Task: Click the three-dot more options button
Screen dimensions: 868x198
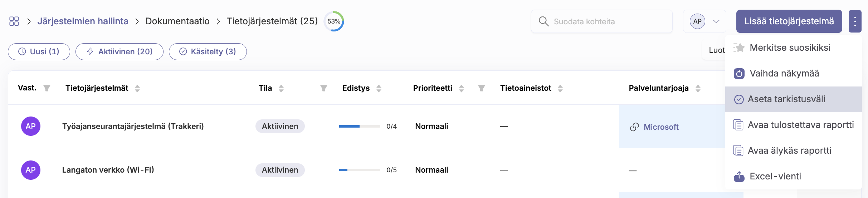Action: pyautogui.click(x=855, y=21)
